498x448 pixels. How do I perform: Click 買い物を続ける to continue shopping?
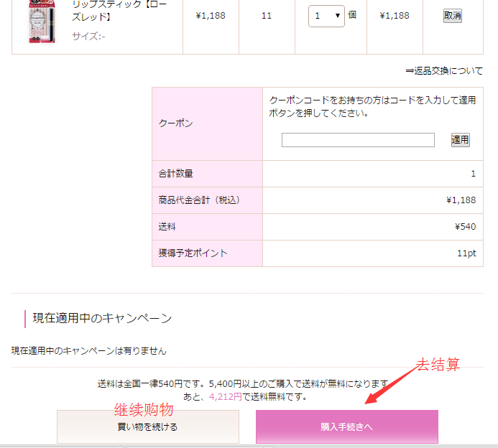(147, 426)
